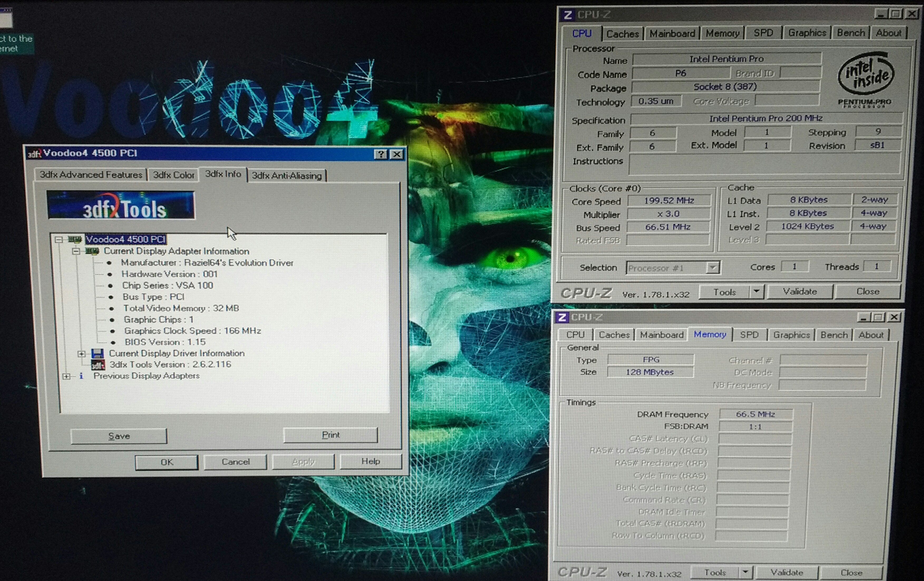Open the 3dfx Anti-Aliasing tab
This screenshot has height=581, width=924.
pyautogui.click(x=287, y=176)
